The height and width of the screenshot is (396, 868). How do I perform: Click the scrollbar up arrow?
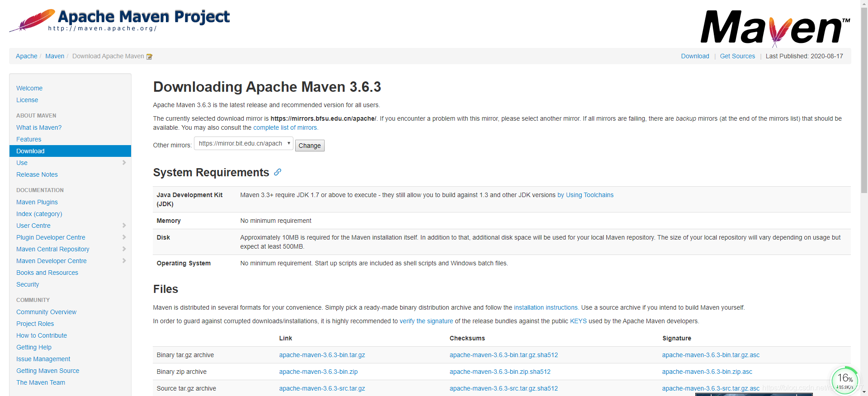tap(864, 3)
